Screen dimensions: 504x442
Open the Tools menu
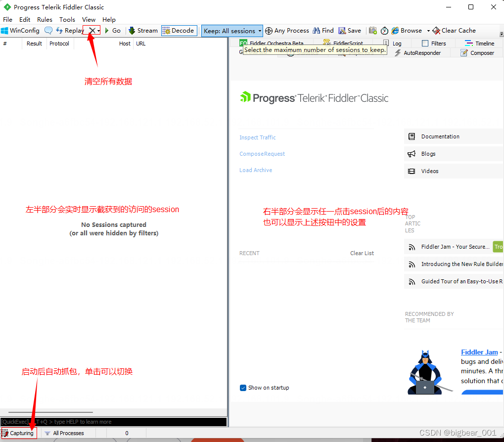tap(67, 20)
